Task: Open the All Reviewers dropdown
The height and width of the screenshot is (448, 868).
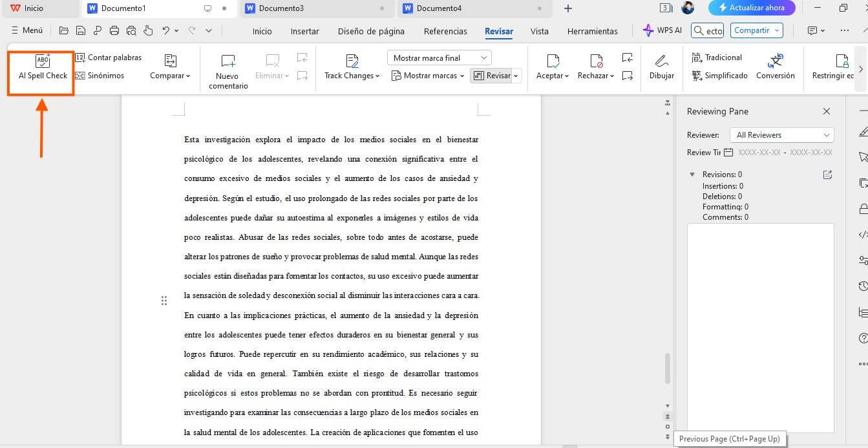Action: tap(781, 134)
